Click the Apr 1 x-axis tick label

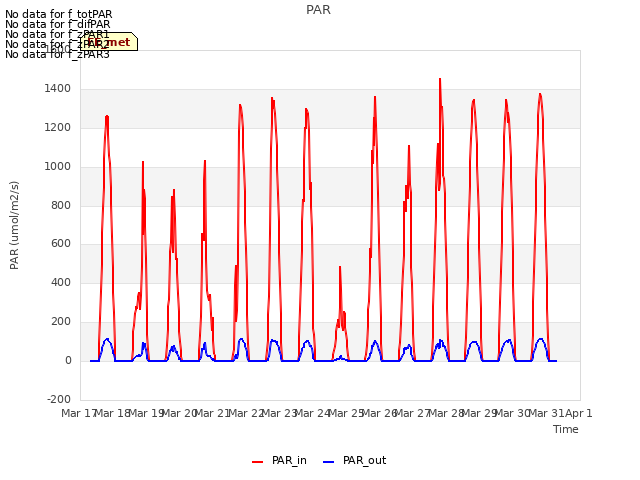coord(579,413)
